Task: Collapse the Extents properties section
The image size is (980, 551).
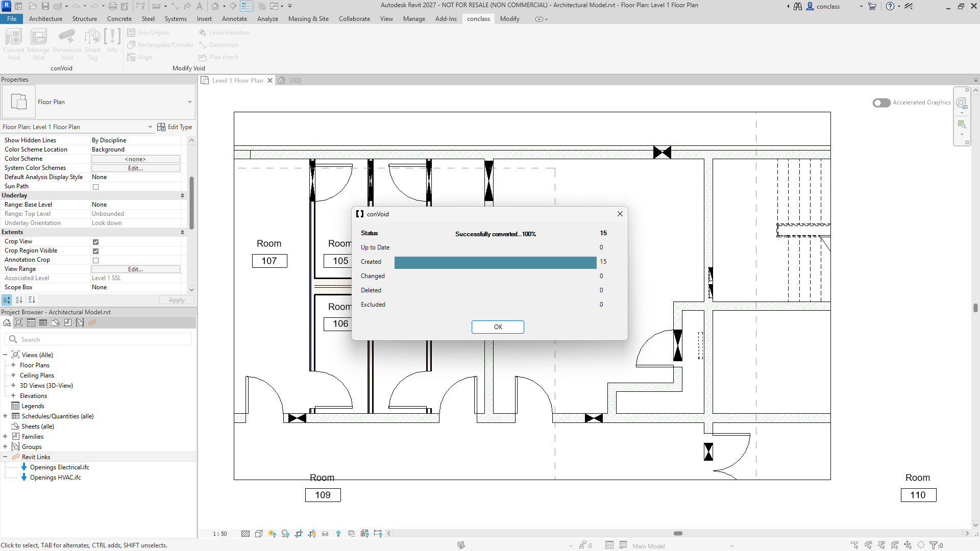Action: point(182,232)
